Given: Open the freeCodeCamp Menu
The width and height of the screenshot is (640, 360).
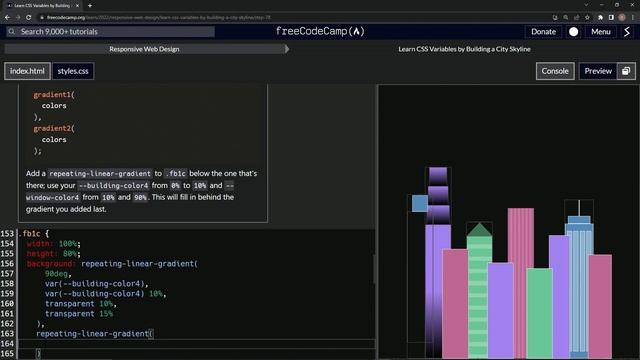Looking at the screenshot, I should click(x=601, y=31).
